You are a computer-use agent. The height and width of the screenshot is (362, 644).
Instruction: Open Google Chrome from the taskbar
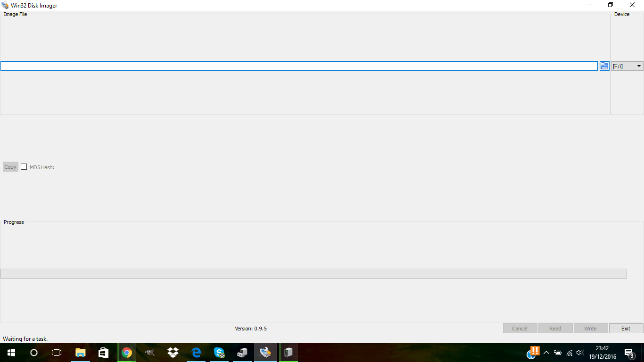(x=126, y=353)
